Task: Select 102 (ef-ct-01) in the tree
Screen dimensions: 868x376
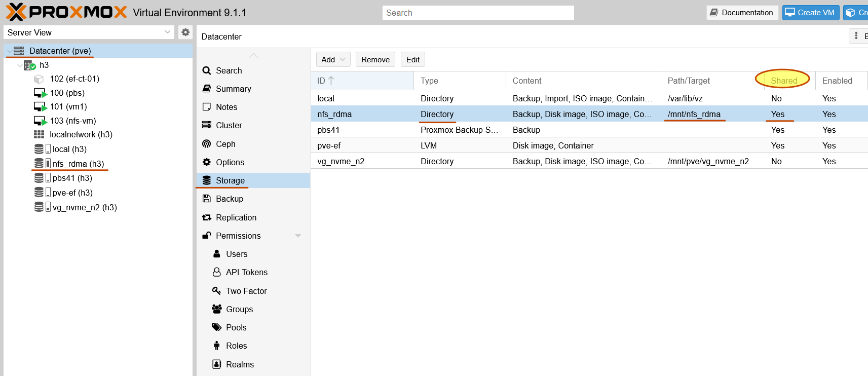Action: (74, 79)
